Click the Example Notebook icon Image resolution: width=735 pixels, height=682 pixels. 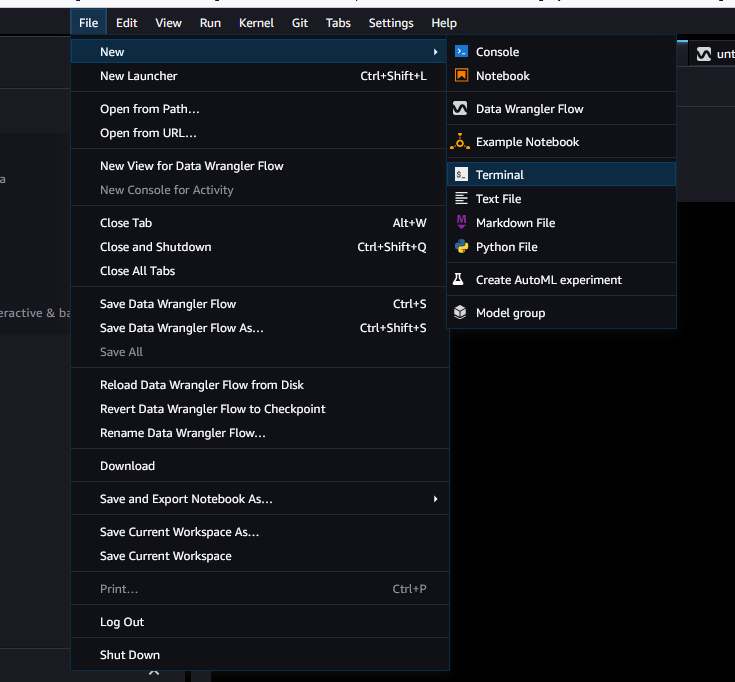(461, 142)
